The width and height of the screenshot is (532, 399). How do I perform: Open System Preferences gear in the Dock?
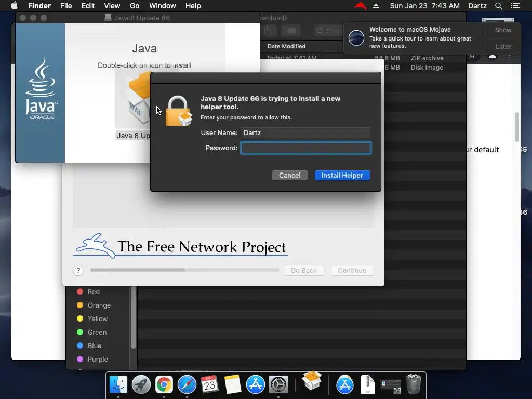pyautogui.click(x=278, y=384)
